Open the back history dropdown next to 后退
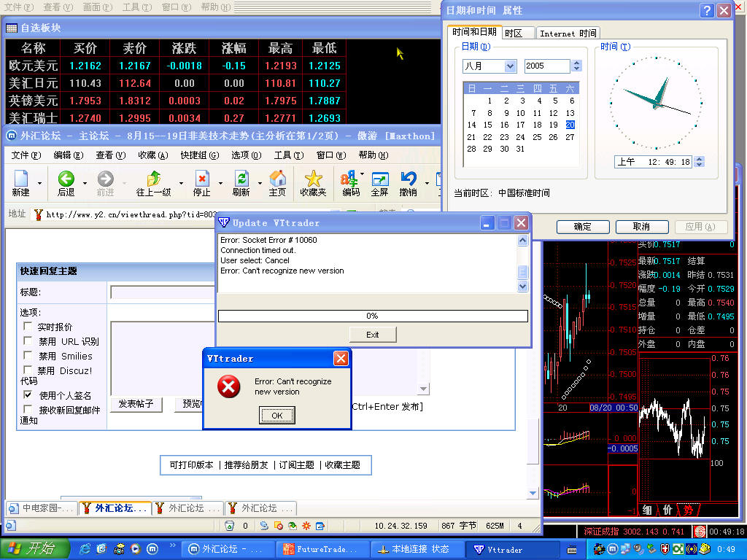Screen dimensions: 747x560 [x=85, y=183]
